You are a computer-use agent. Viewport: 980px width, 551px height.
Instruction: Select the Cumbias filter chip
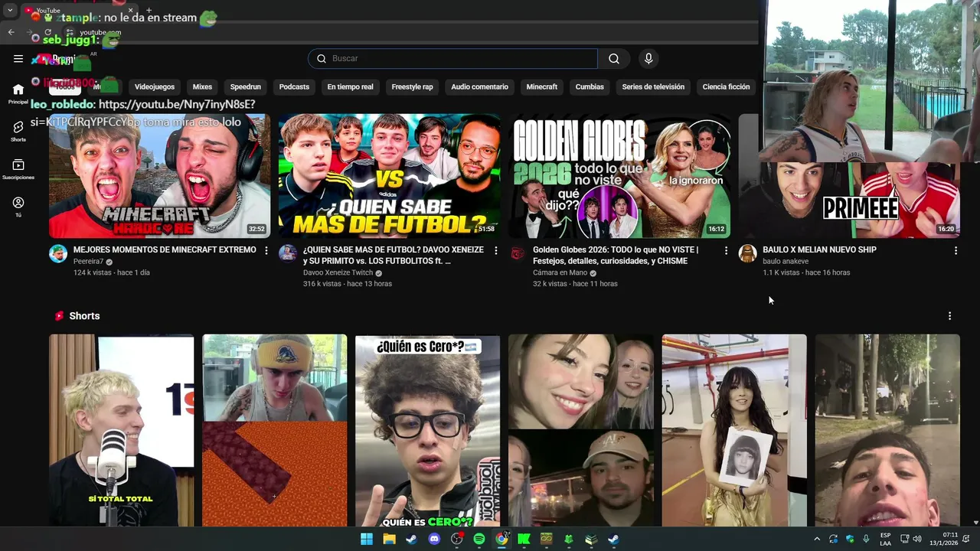[590, 87]
